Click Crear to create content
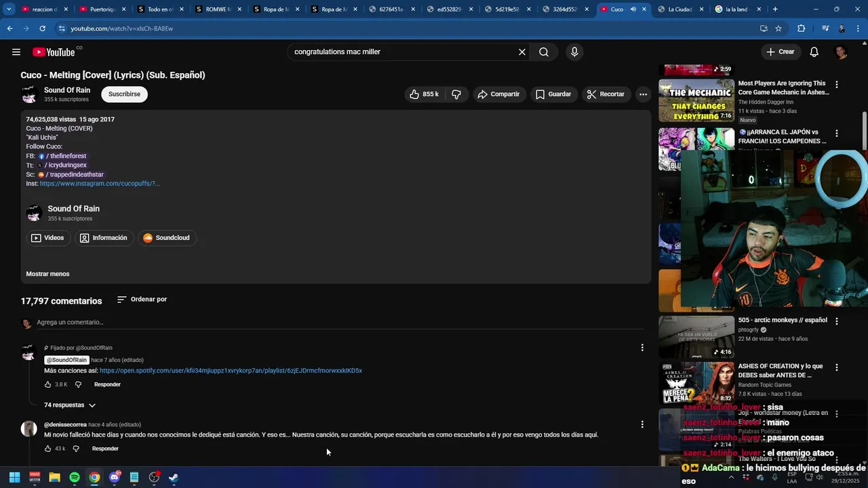The height and width of the screenshot is (488, 868). [781, 52]
